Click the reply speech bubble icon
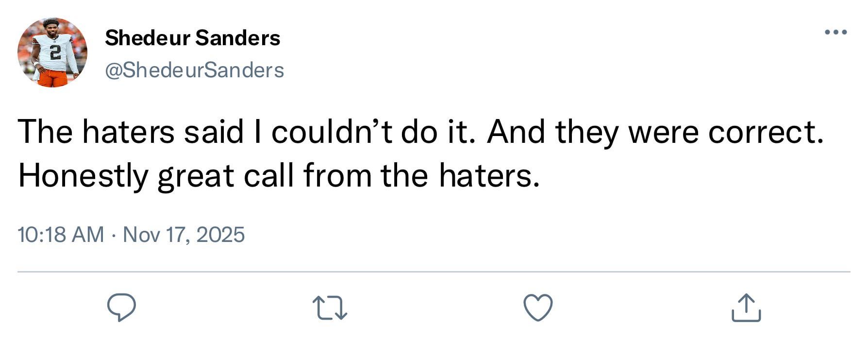Viewport: 868px width, 360px height. coord(121,308)
